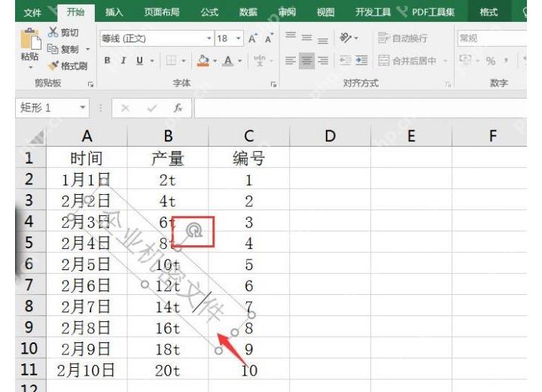The image size is (542, 392).
Task: Switch to the 开发工具 tab
Action: click(x=373, y=13)
